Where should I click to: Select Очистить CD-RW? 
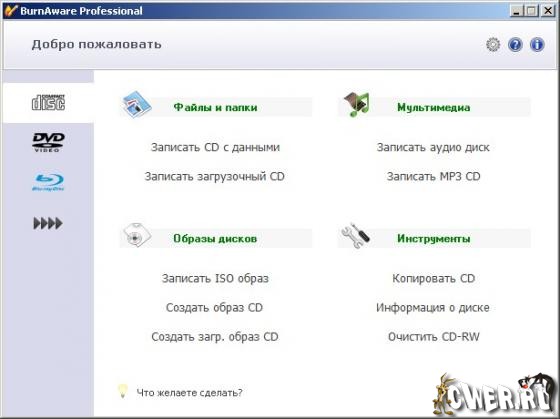coord(434,337)
